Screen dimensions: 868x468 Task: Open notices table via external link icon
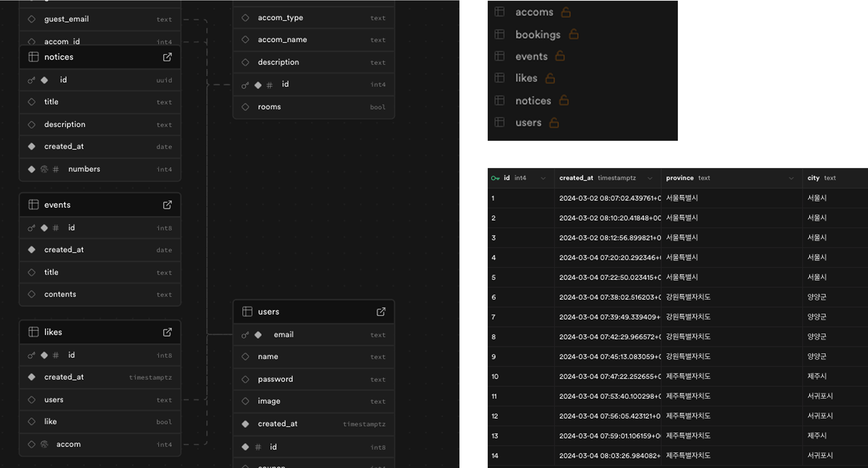(x=167, y=57)
